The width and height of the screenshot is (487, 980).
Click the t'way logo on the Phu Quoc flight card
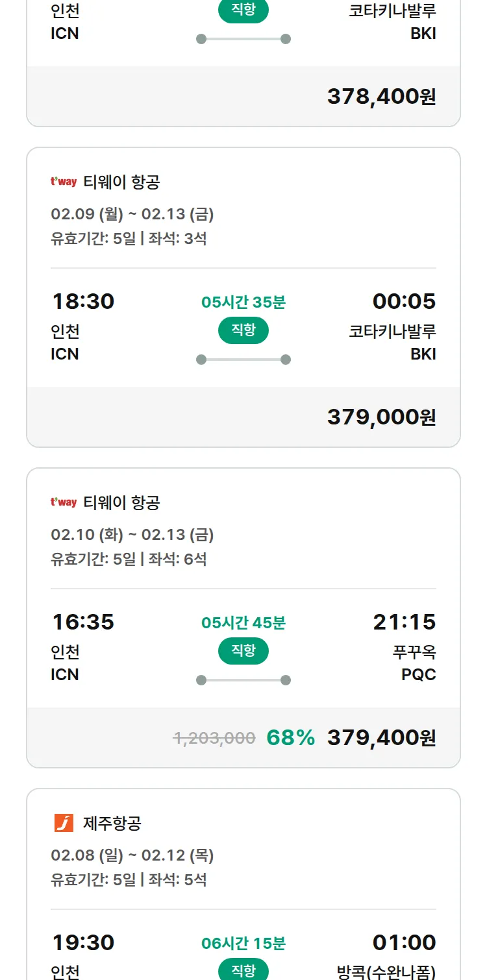pos(64,503)
